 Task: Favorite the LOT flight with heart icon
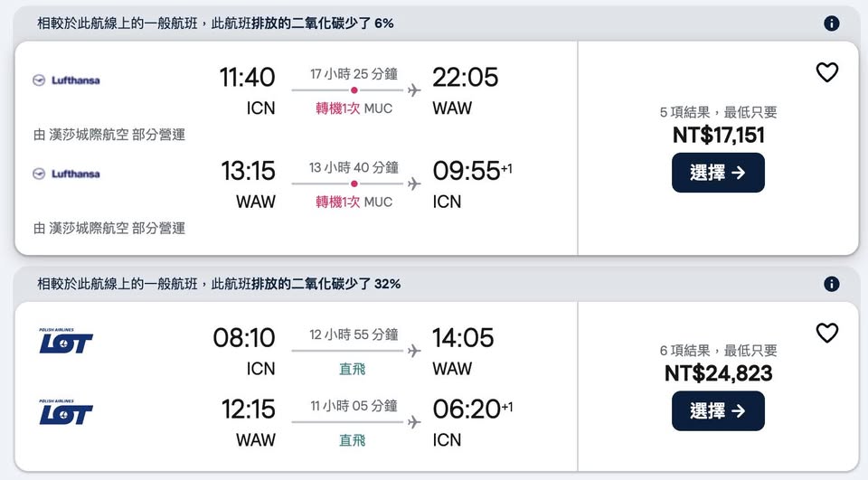tap(827, 334)
